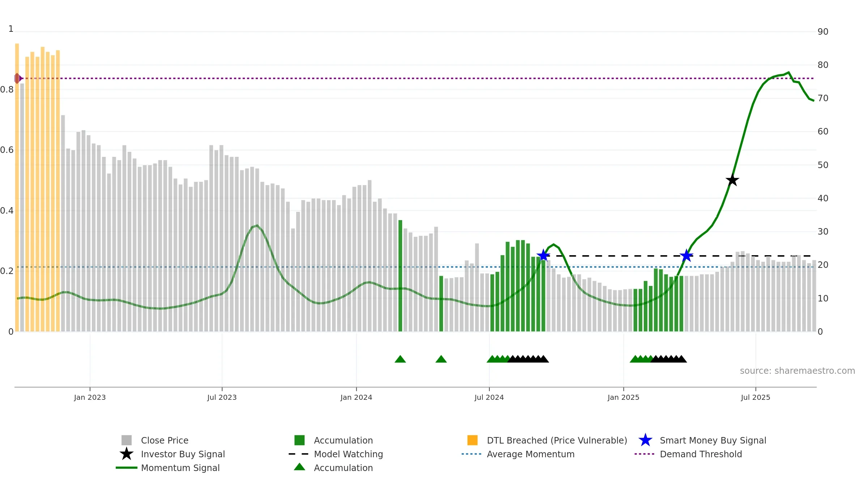Click the Jan 2025 axis tick label
This screenshot has height=488, width=868.
(x=623, y=398)
